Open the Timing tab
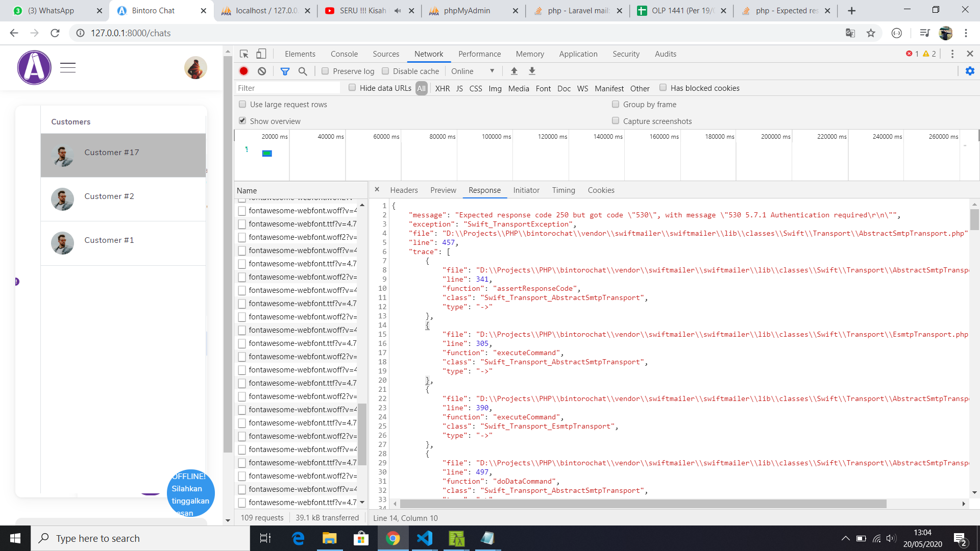Image resolution: width=980 pixels, height=551 pixels. pyautogui.click(x=563, y=190)
